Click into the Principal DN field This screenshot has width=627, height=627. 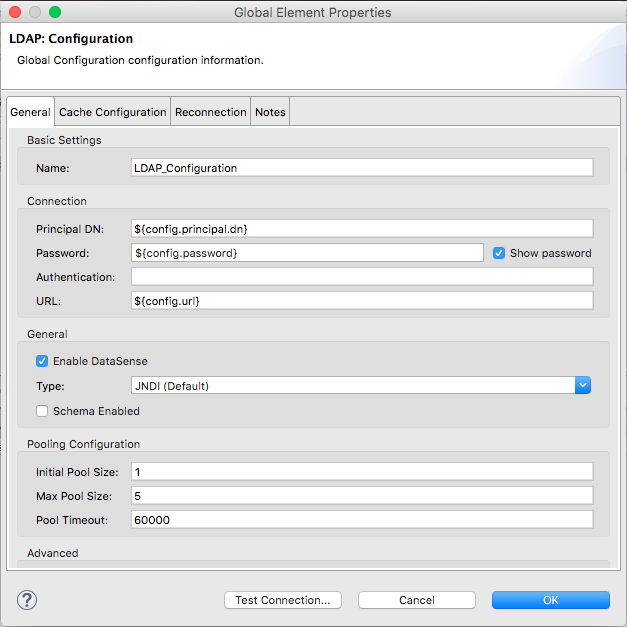coord(362,229)
